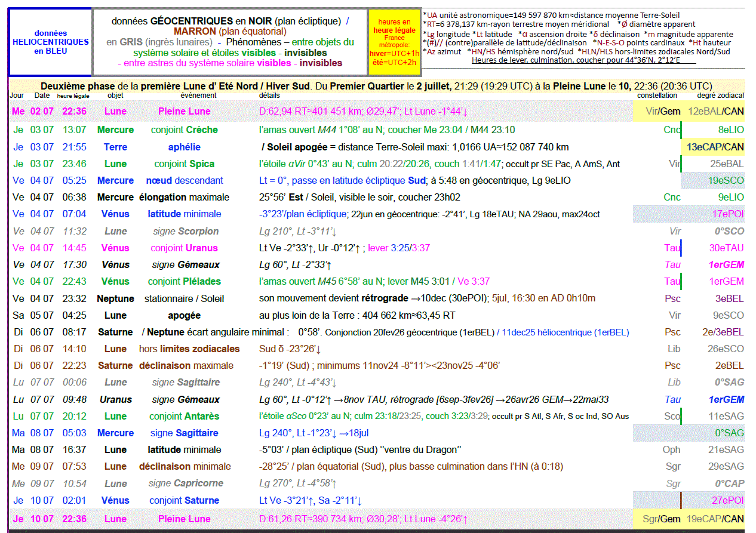Click the 'apogée' event at 04:25

[184, 315]
